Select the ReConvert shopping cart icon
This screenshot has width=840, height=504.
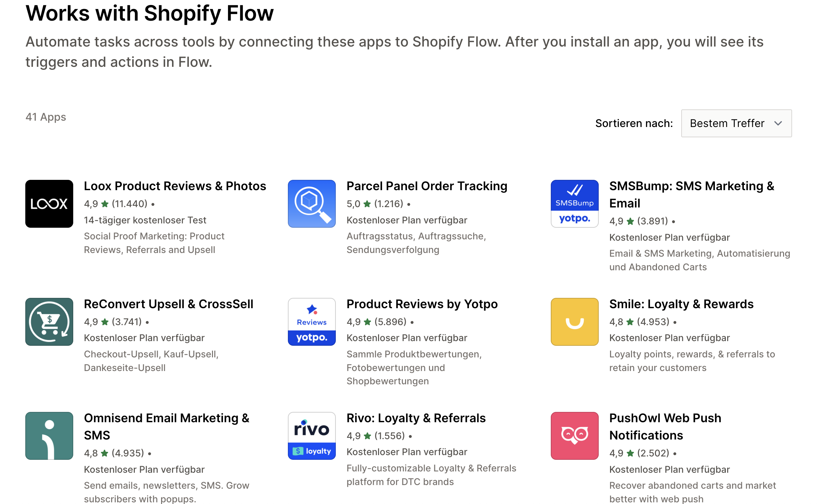(x=49, y=321)
